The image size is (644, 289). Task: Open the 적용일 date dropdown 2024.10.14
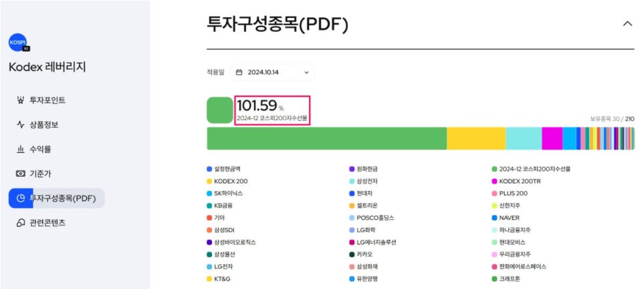click(x=273, y=72)
